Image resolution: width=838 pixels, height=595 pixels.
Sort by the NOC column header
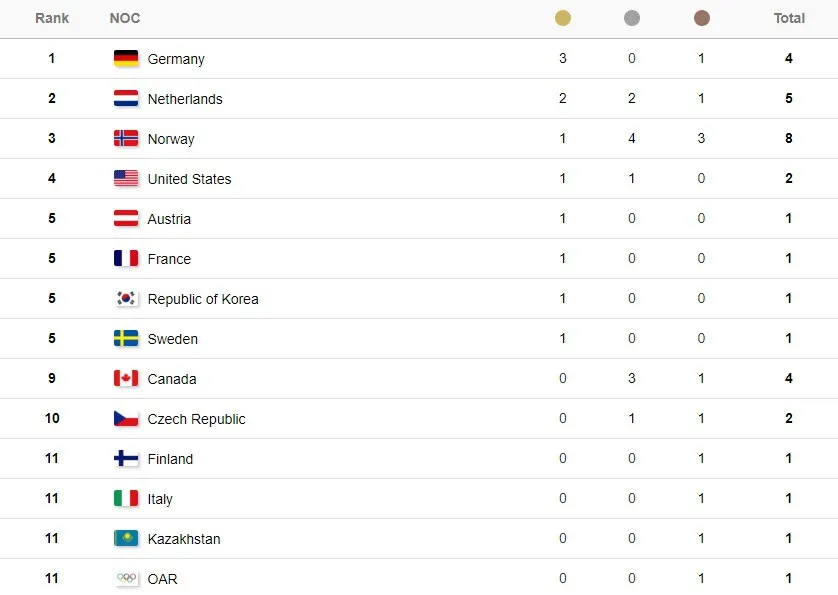(125, 18)
